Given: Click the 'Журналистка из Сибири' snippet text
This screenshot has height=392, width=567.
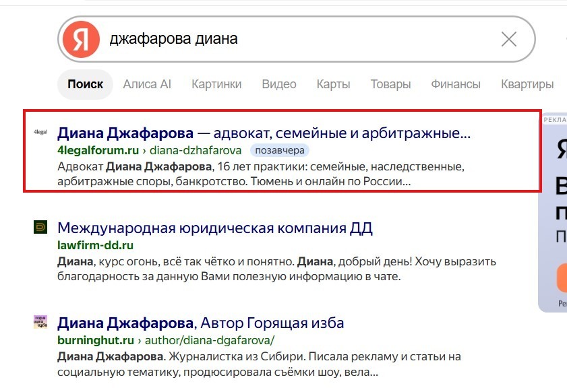Looking at the screenshot, I should coord(259,364).
